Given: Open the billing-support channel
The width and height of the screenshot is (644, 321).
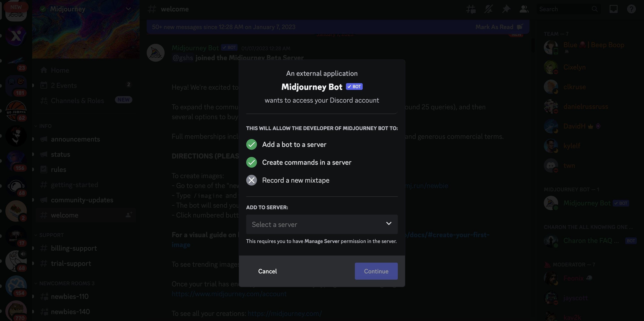Looking at the screenshot, I should (86, 248).
